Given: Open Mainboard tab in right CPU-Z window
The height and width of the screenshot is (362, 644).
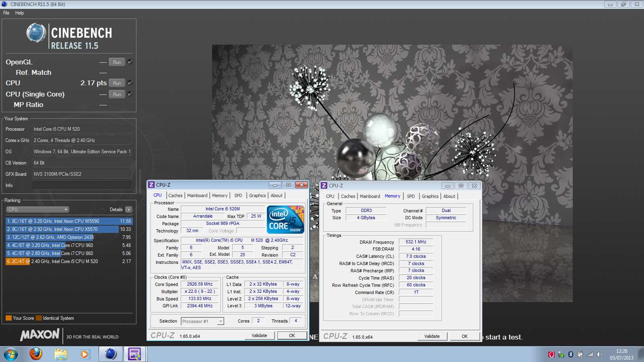Looking at the screenshot, I should tap(370, 196).
